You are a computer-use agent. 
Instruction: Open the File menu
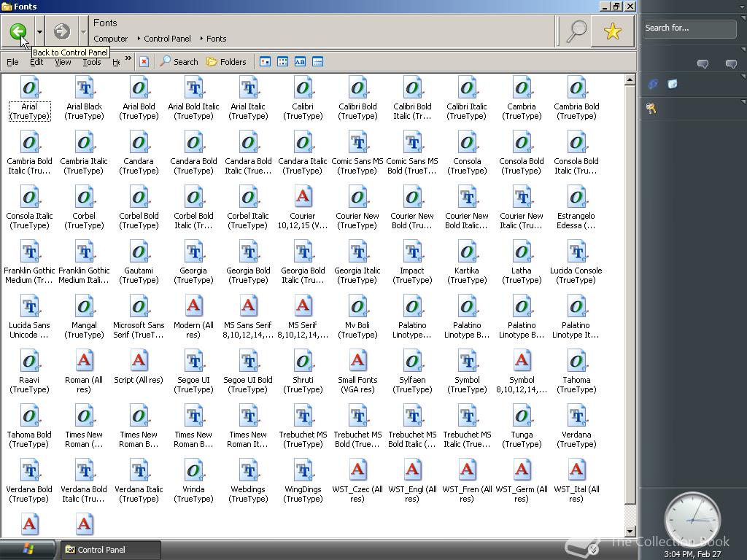[x=12, y=62]
